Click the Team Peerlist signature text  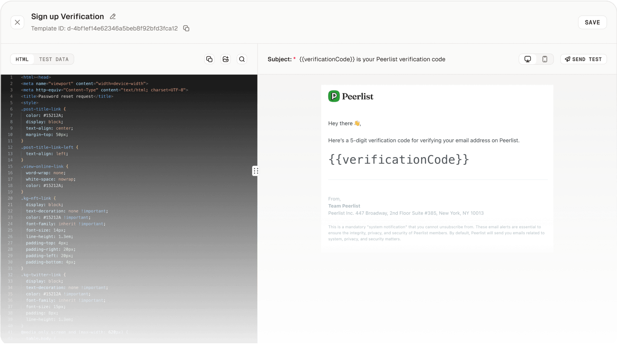click(344, 206)
